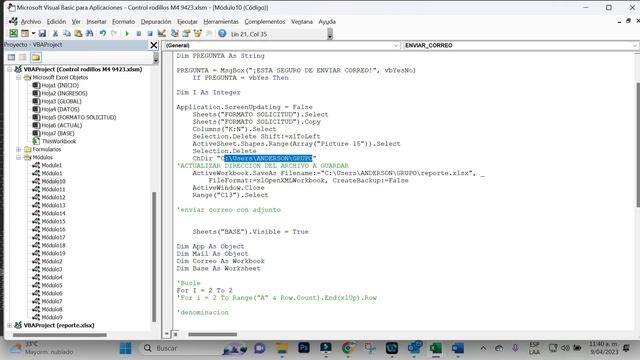
Task: Open the Ventana menu
Action: click(302, 22)
